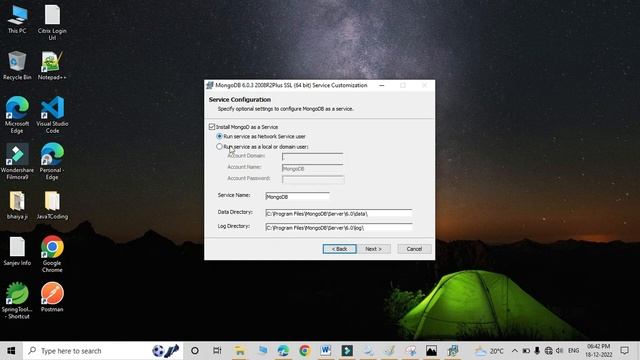Viewport: 640px width, 360px height.
Task: Open Chrome from the taskbar
Action: point(304,351)
